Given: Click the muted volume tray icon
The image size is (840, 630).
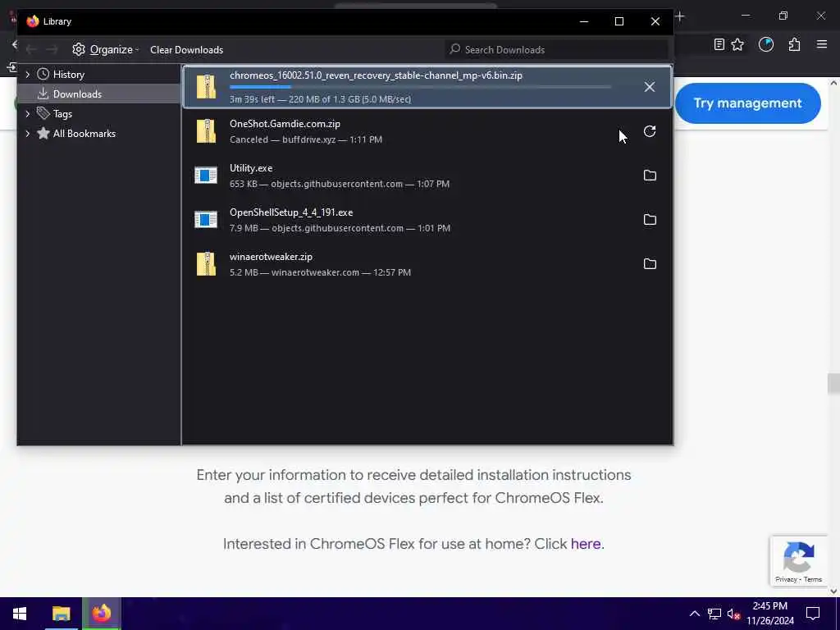Looking at the screenshot, I should (733, 614).
